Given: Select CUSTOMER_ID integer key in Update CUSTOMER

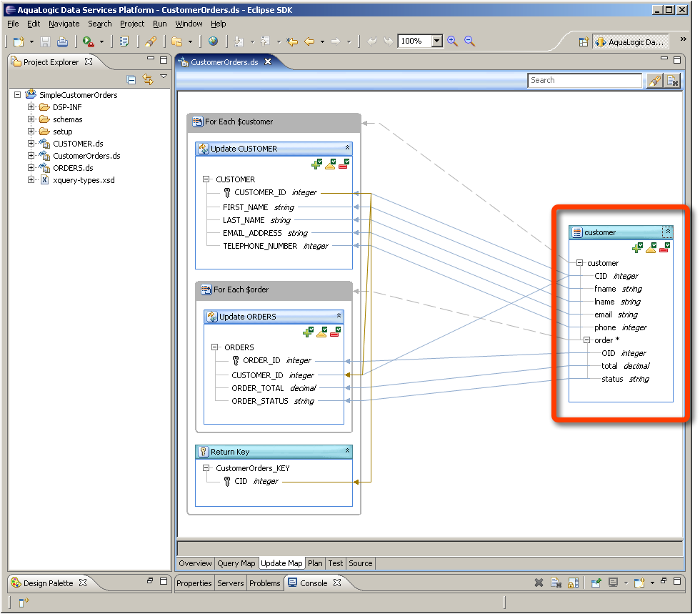Looking at the screenshot, I should 275,192.
